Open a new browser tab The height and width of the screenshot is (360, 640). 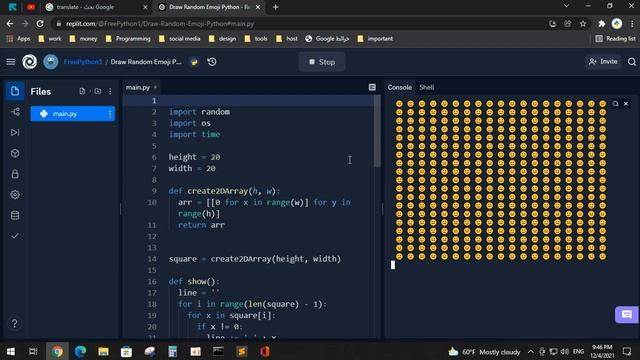click(x=276, y=7)
